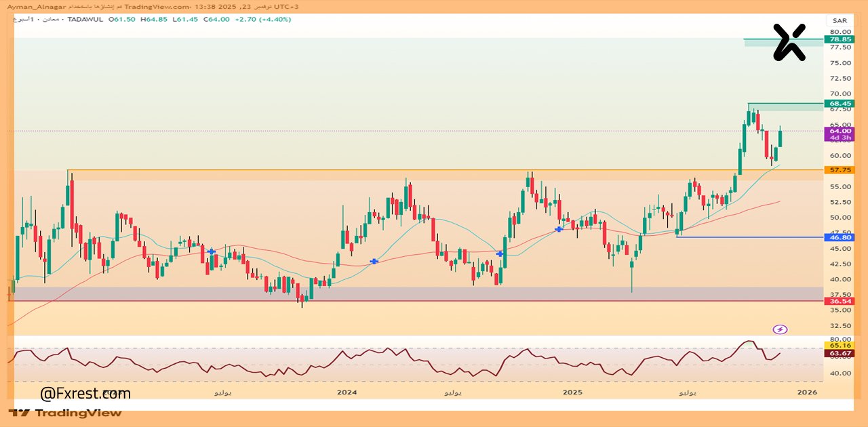Click the RSI 63.67 dark red label
This screenshot has width=868, height=427.
click(x=839, y=354)
